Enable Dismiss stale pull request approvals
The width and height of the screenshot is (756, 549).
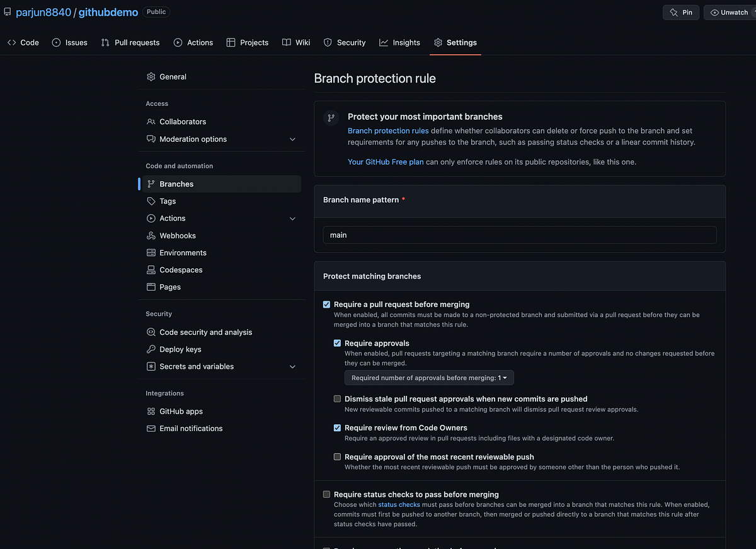coord(337,398)
